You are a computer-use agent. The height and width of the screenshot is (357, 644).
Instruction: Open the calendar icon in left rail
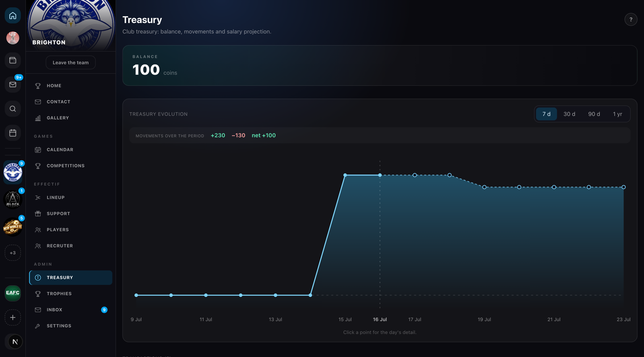[x=13, y=133]
